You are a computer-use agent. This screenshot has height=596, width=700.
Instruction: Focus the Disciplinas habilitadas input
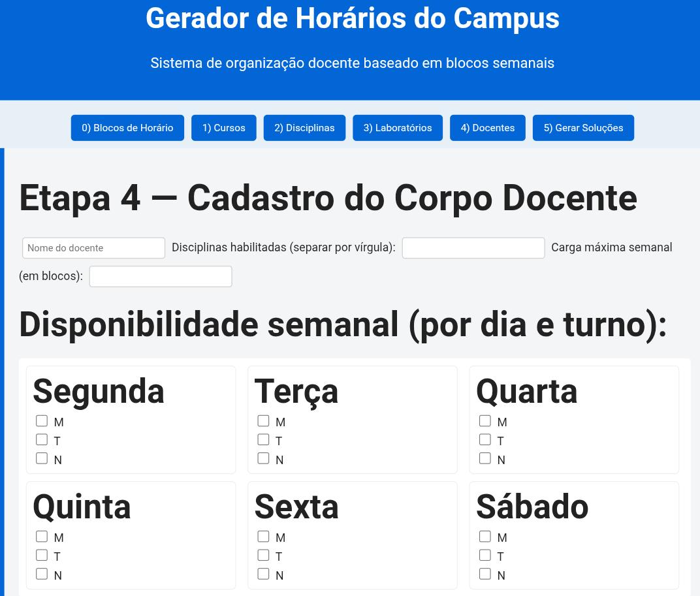(x=473, y=248)
